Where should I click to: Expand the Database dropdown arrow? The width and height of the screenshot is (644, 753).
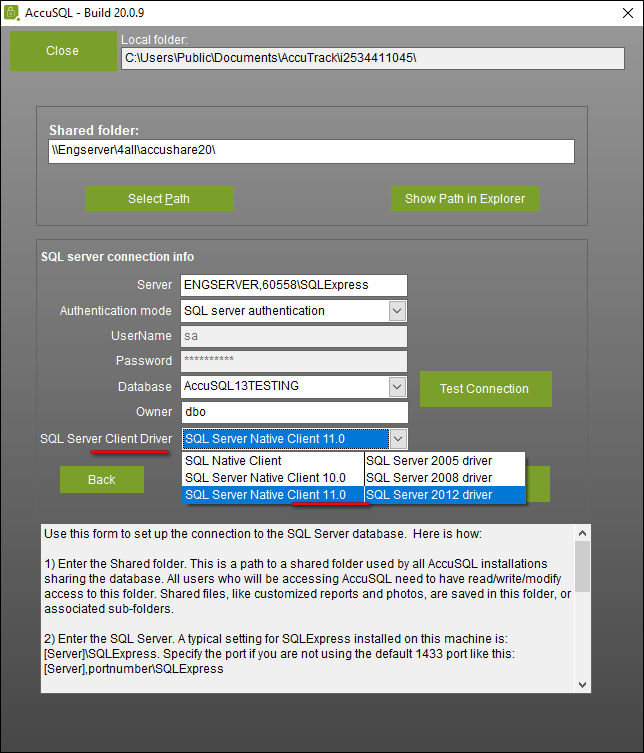pyautogui.click(x=397, y=387)
